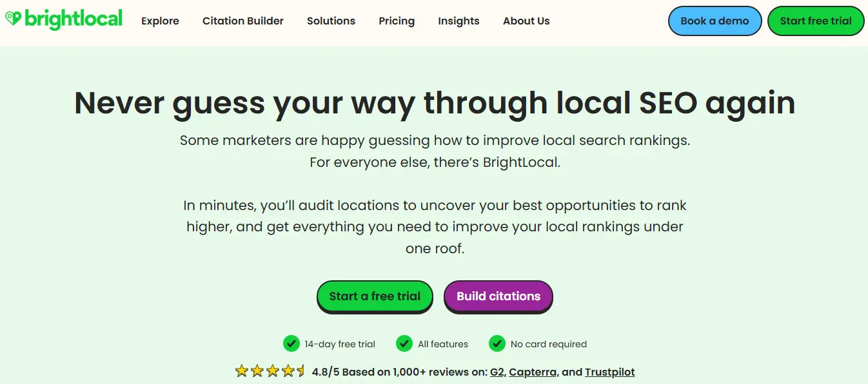Click the green Start a free trial button

(375, 296)
